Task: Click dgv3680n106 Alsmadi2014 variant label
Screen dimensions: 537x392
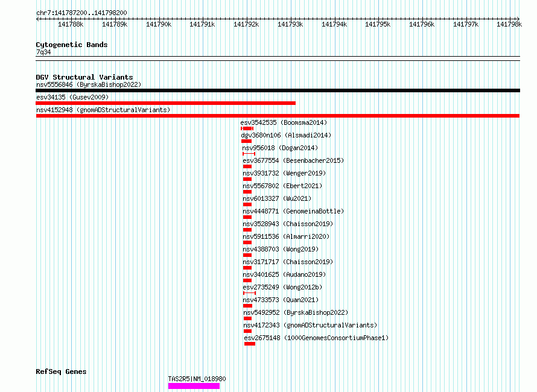Action: (286, 135)
